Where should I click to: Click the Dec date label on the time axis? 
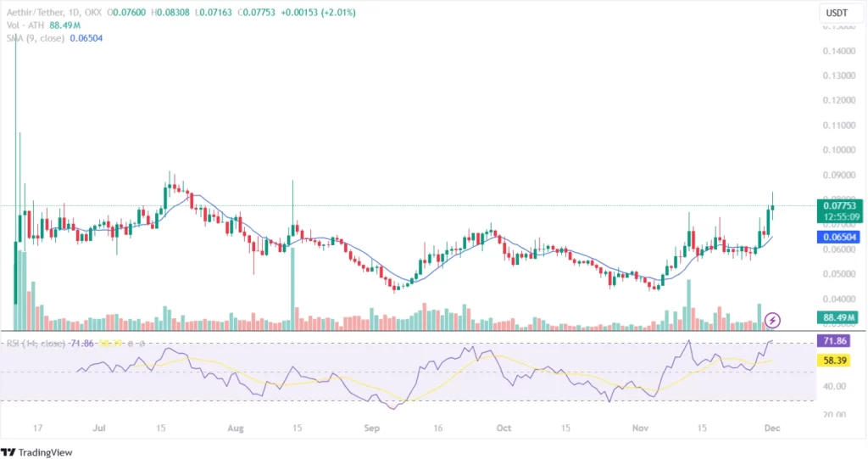click(772, 428)
